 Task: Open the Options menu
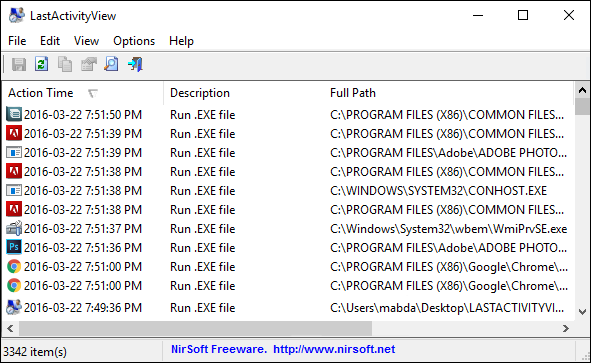click(x=134, y=41)
